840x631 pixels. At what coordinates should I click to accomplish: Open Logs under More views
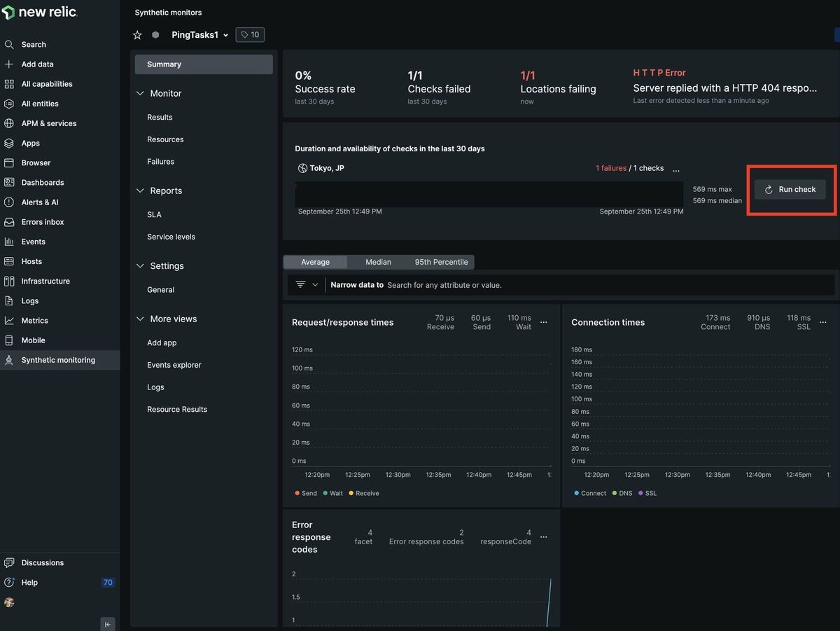pos(155,387)
